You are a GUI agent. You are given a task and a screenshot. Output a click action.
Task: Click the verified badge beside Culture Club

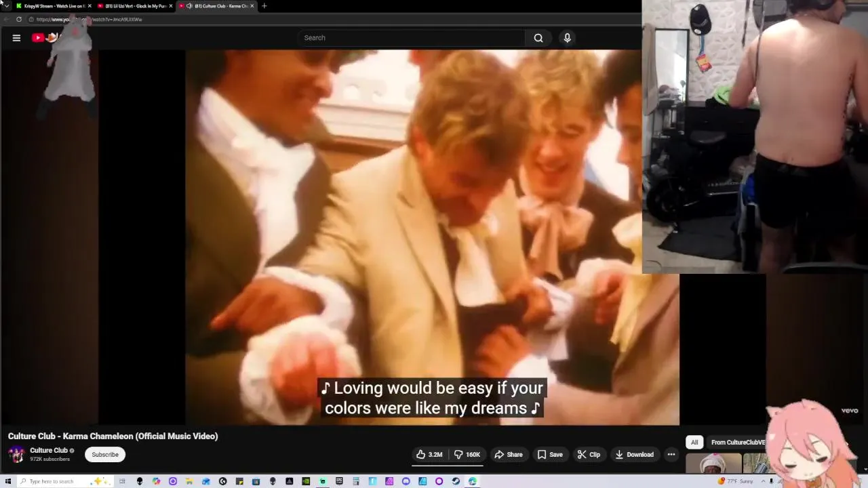(72, 450)
